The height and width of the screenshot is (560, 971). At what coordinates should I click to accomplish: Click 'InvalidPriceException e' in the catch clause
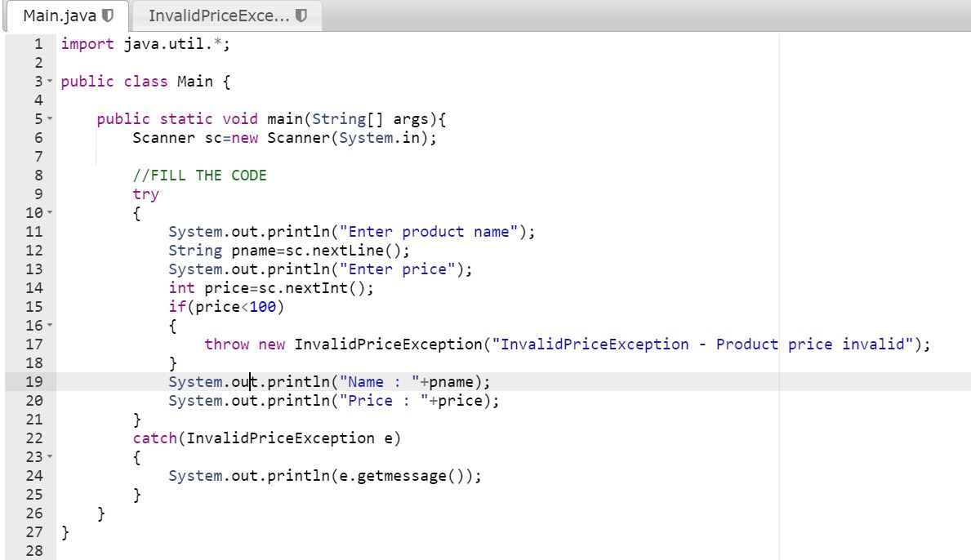pos(289,438)
